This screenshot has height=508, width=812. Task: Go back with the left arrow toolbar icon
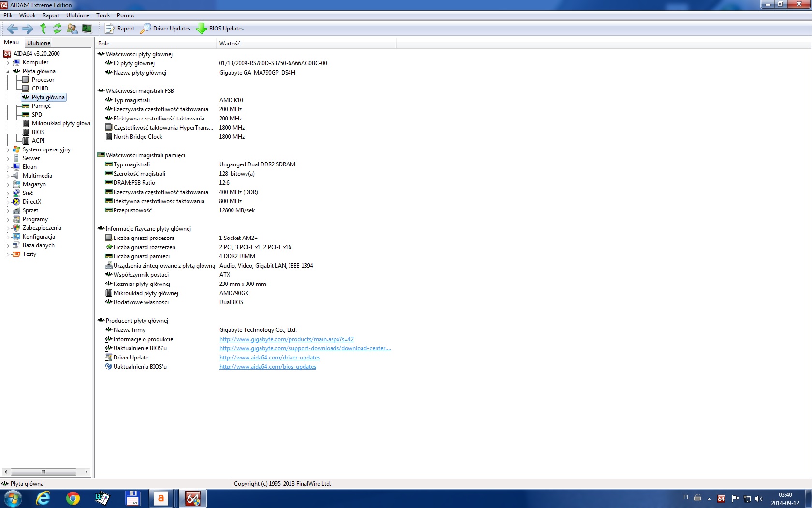pos(13,29)
